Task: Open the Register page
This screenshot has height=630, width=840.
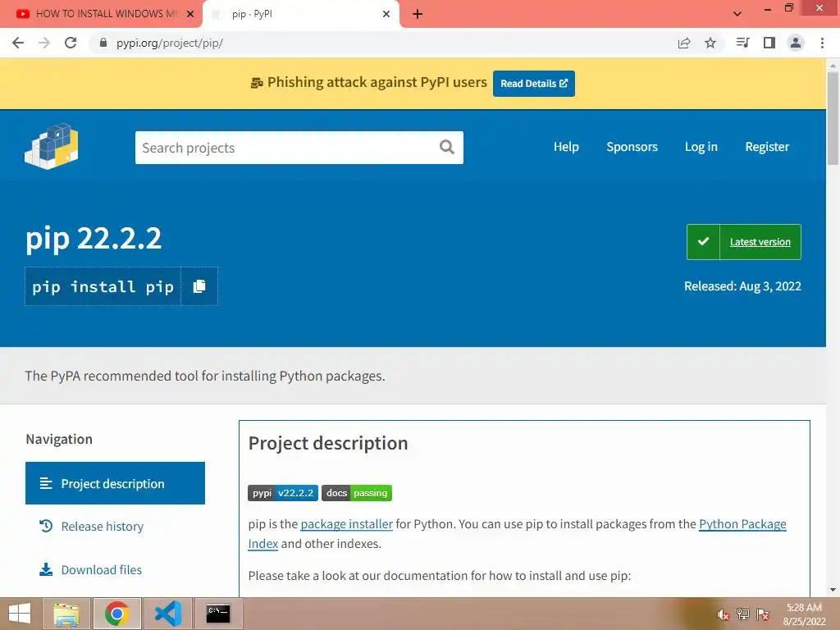Action: coord(767,147)
